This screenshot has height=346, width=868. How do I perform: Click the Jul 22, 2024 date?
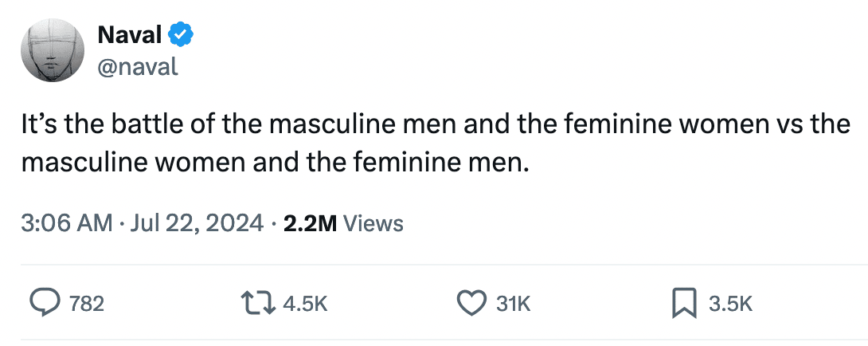[197, 223]
